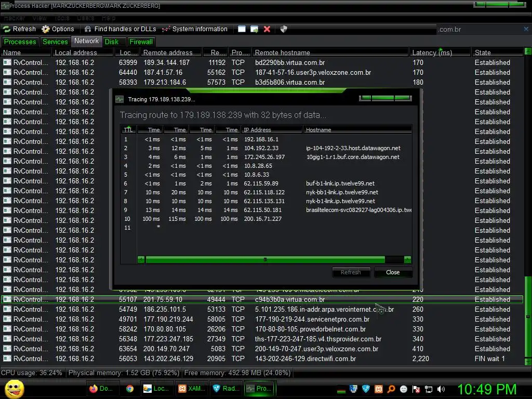This screenshot has width=532, height=399.
Task: Sort by Name column header
Action: pyautogui.click(x=26, y=52)
